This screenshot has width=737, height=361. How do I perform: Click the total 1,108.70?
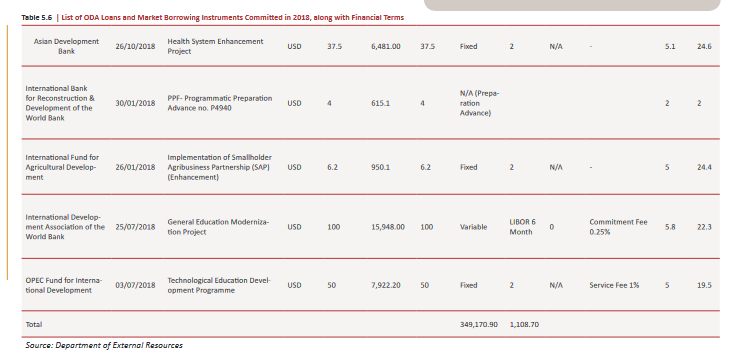pos(524,324)
